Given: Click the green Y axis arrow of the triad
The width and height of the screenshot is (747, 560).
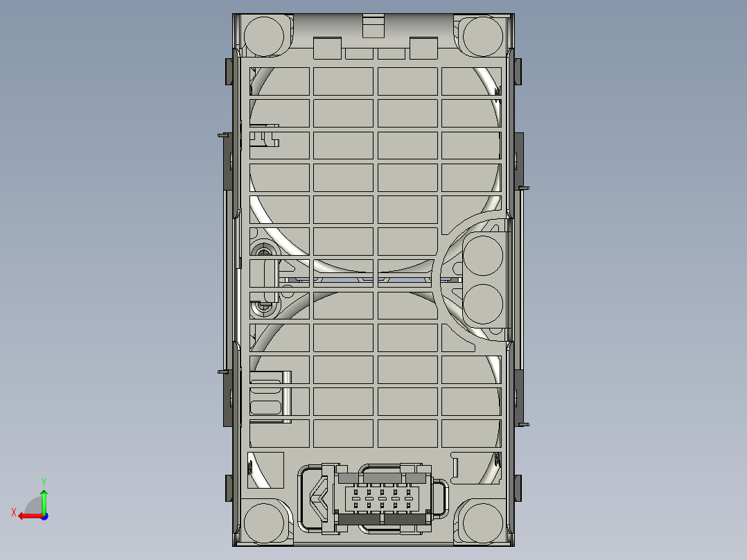Looking at the screenshot, I should pos(44,501).
